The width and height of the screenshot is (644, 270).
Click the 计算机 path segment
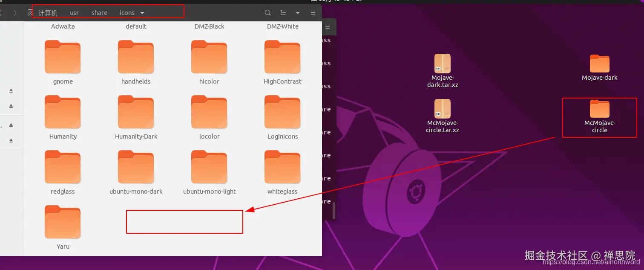click(x=48, y=13)
